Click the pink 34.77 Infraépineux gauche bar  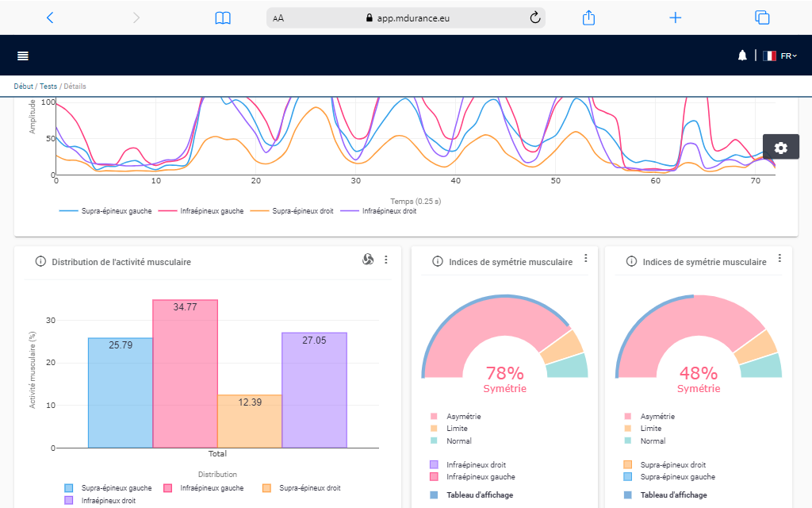tap(185, 373)
